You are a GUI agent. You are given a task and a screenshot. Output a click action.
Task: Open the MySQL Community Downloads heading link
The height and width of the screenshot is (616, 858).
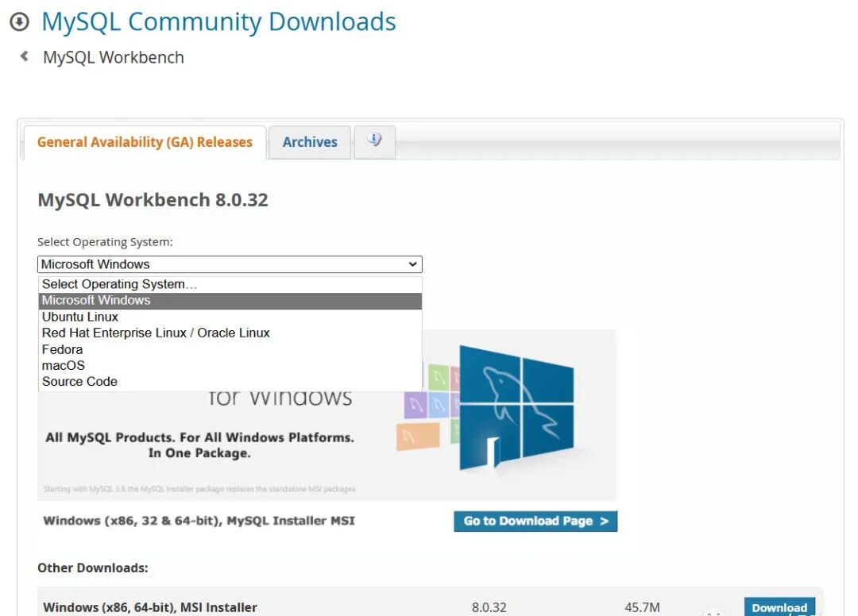[218, 22]
